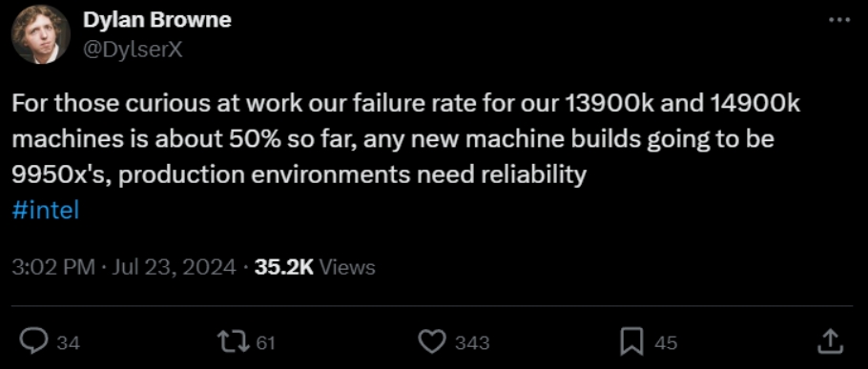Open the @DylserX handle link
The image size is (868, 369).
[133, 51]
